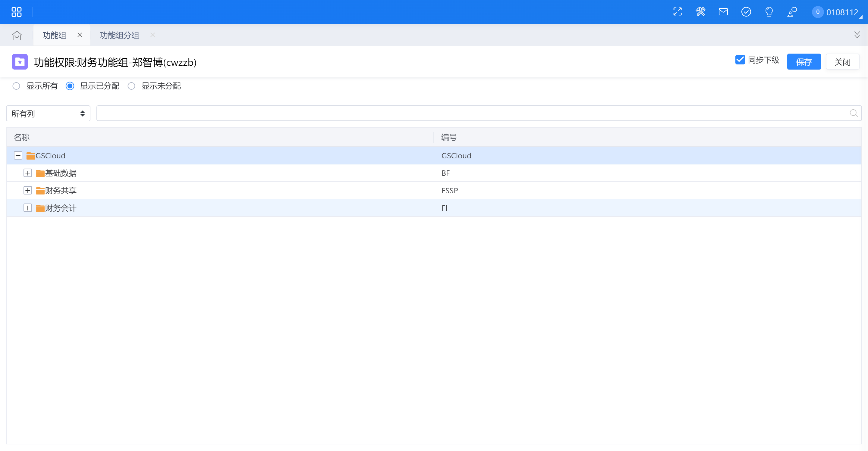Select the 财务会计 row name

(61, 208)
